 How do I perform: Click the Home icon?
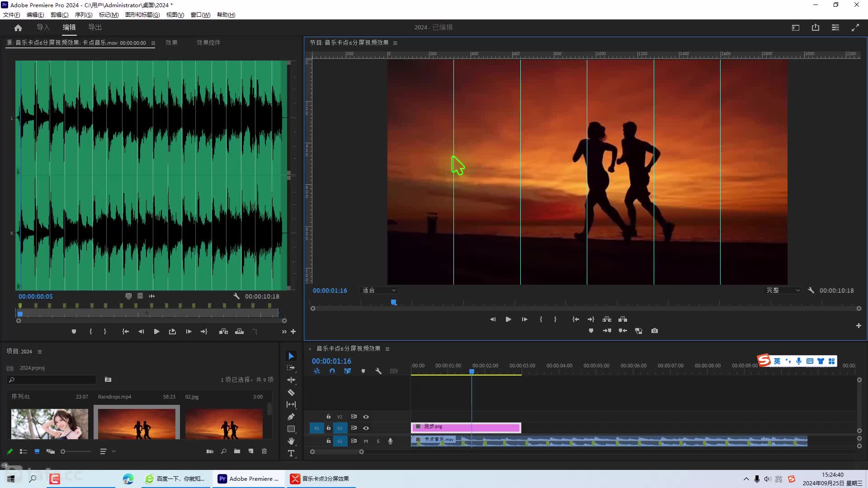point(18,28)
